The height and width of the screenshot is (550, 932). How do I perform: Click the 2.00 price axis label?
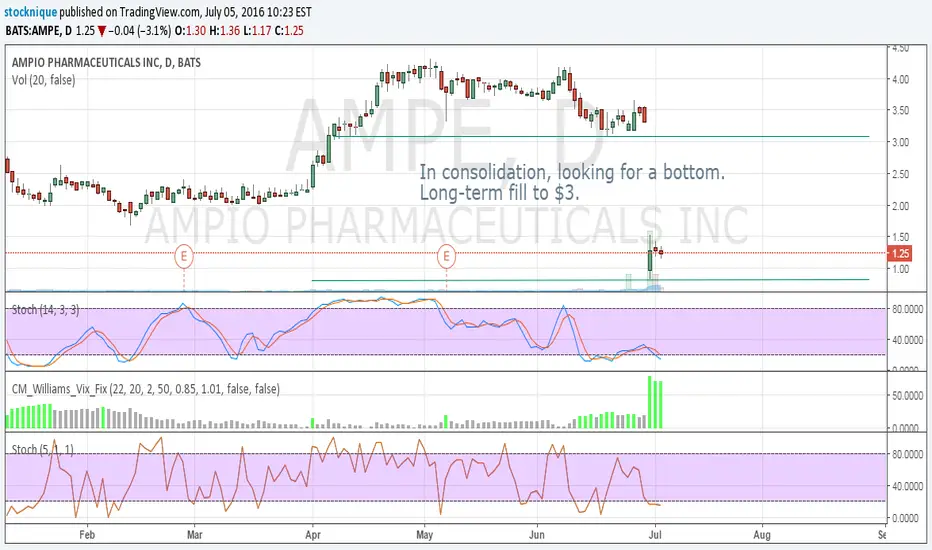click(x=900, y=206)
